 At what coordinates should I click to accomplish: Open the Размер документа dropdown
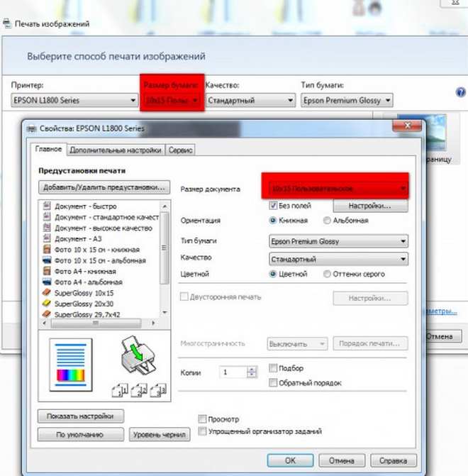(338, 189)
